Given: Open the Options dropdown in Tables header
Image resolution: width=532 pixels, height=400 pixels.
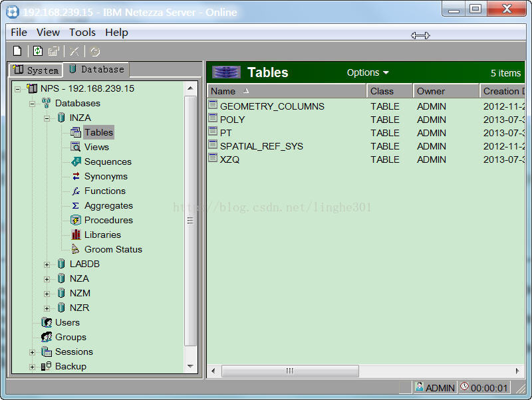Looking at the screenshot, I should (x=368, y=72).
